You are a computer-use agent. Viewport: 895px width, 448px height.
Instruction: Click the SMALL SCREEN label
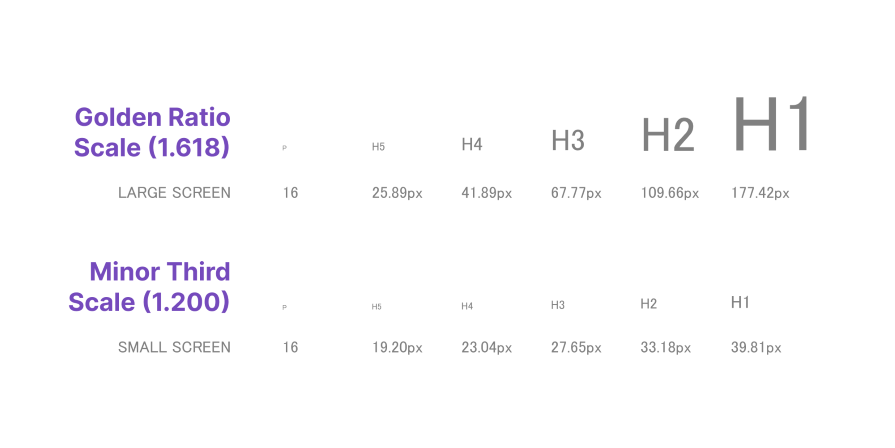(x=174, y=347)
